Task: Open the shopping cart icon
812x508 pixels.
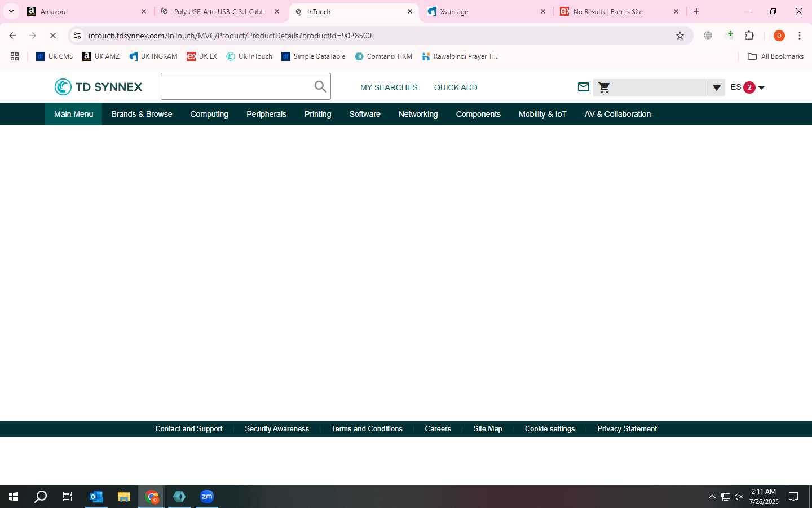Action: 604,87
